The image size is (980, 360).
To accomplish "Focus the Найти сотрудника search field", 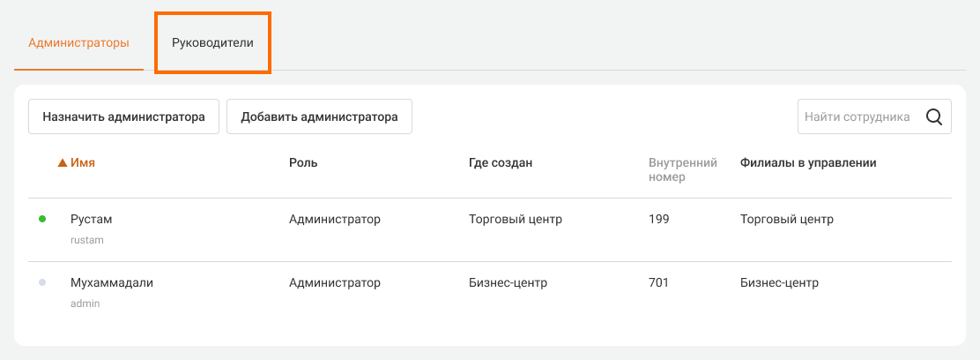I will point(857,116).
